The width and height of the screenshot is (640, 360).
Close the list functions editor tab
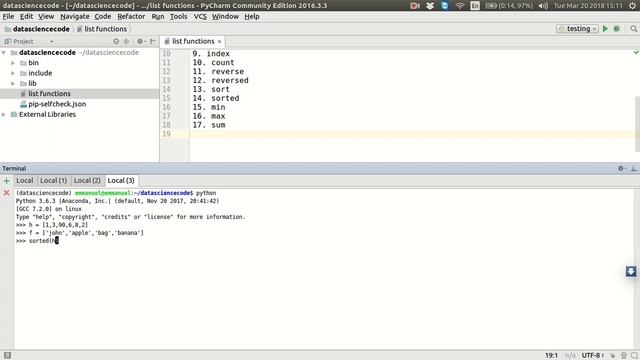tap(220, 42)
